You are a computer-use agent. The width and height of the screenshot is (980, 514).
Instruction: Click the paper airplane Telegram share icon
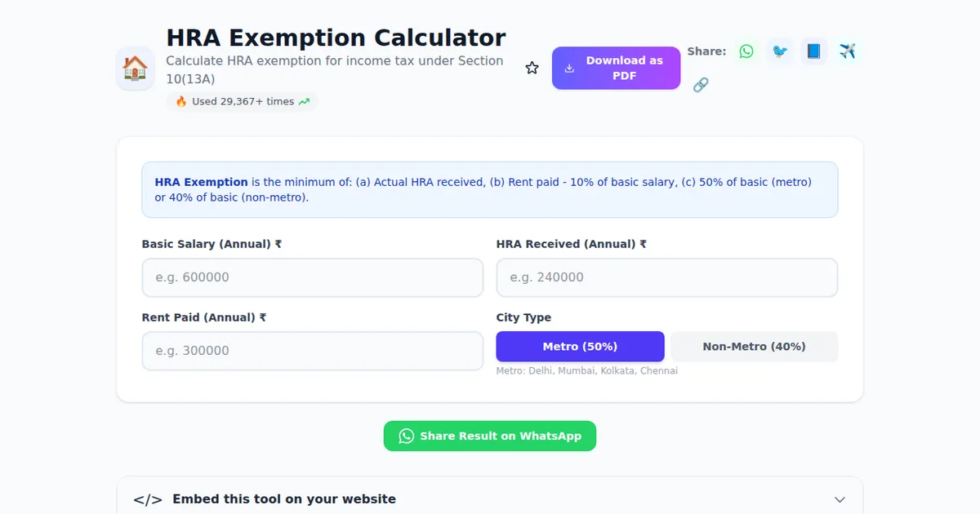coord(847,51)
